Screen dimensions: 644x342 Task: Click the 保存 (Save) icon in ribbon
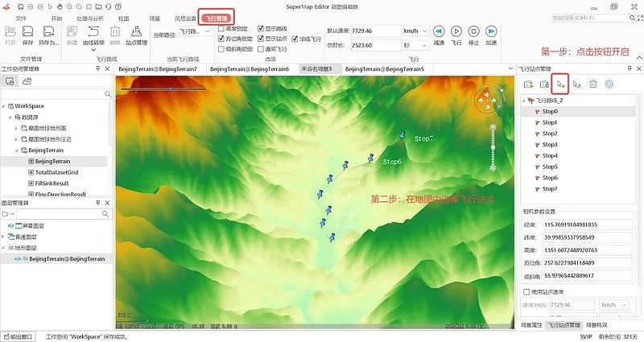(29, 34)
